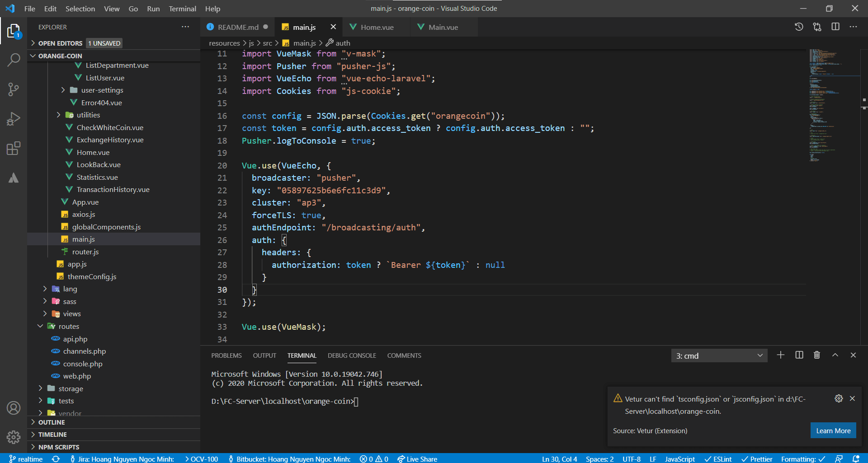The image size is (868, 463).
Task: Click Ln 30, Col 4 position indicator
Action: pos(560,459)
